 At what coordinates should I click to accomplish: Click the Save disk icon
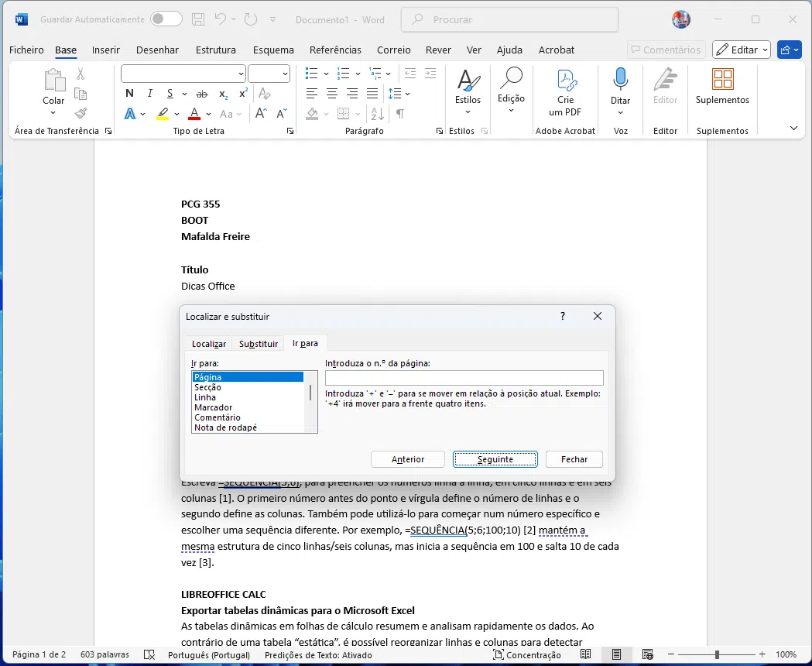pyautogui.click(x=198, y=19)
